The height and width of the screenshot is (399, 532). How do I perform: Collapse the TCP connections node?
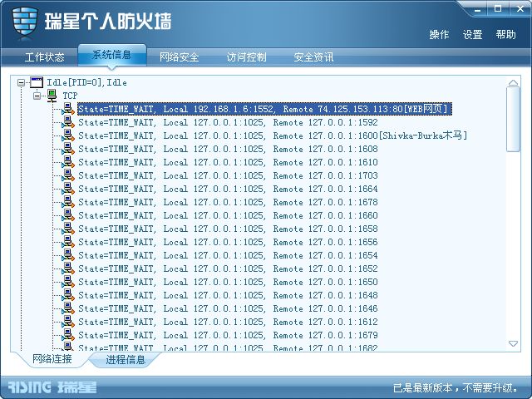pos(37,96)
